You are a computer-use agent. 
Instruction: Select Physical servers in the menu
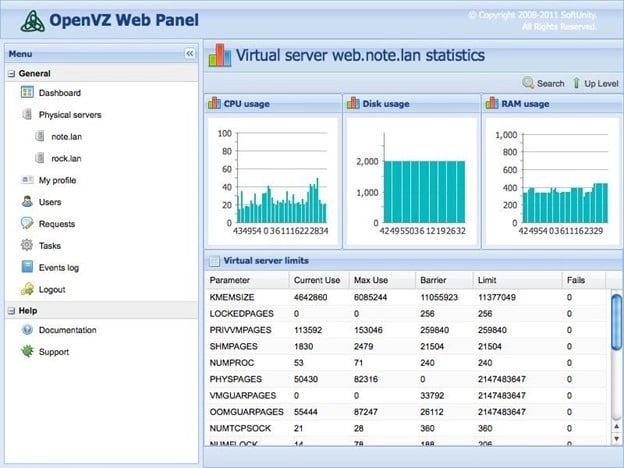tap(70, 115)
